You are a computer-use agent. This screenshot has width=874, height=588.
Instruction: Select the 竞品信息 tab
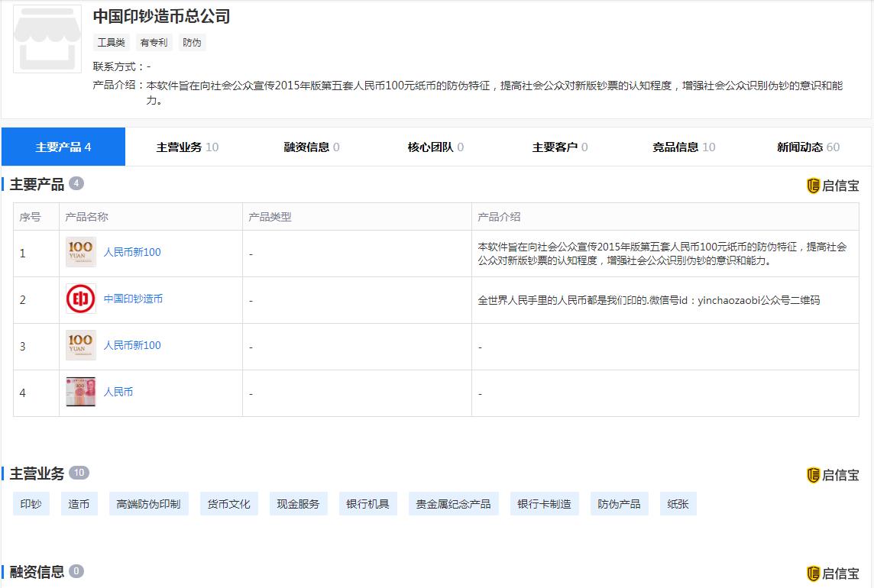point(684,147)
